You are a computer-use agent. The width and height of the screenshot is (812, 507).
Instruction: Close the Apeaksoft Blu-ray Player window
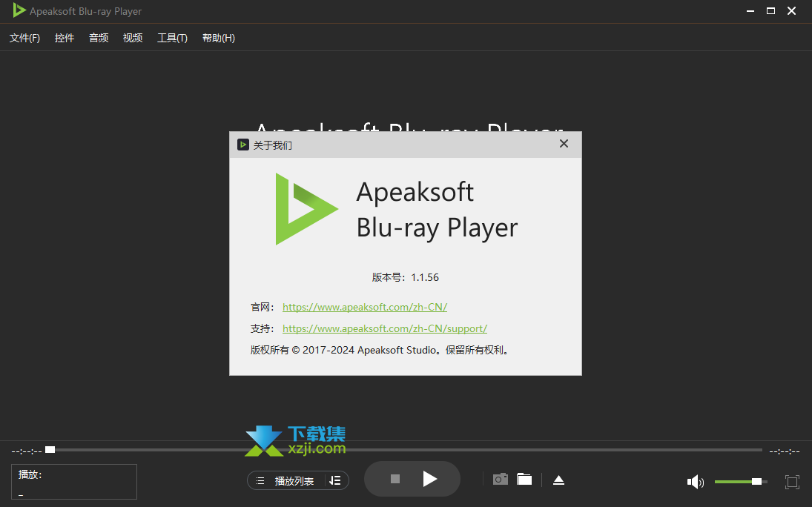click(791, 11)
